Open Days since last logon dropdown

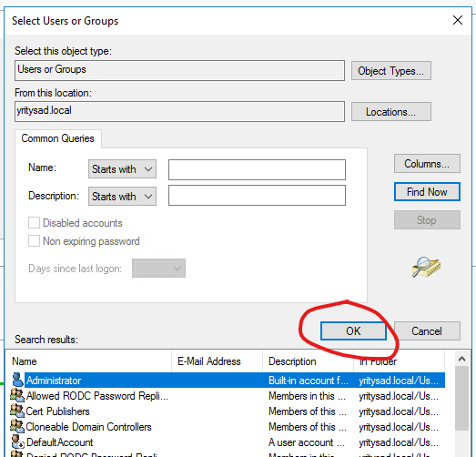tap(158, 269)
